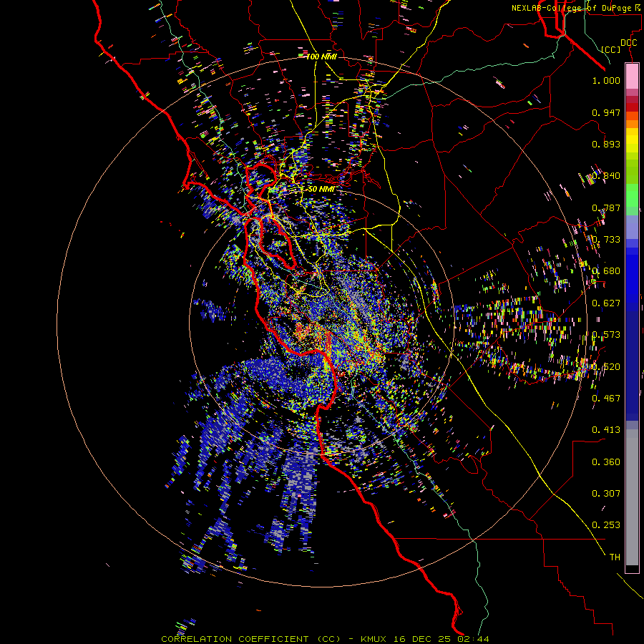This screenshot has height=644, width=644.
Task: Click the gray lower section of color bar
Action: (x=632, y=497)
